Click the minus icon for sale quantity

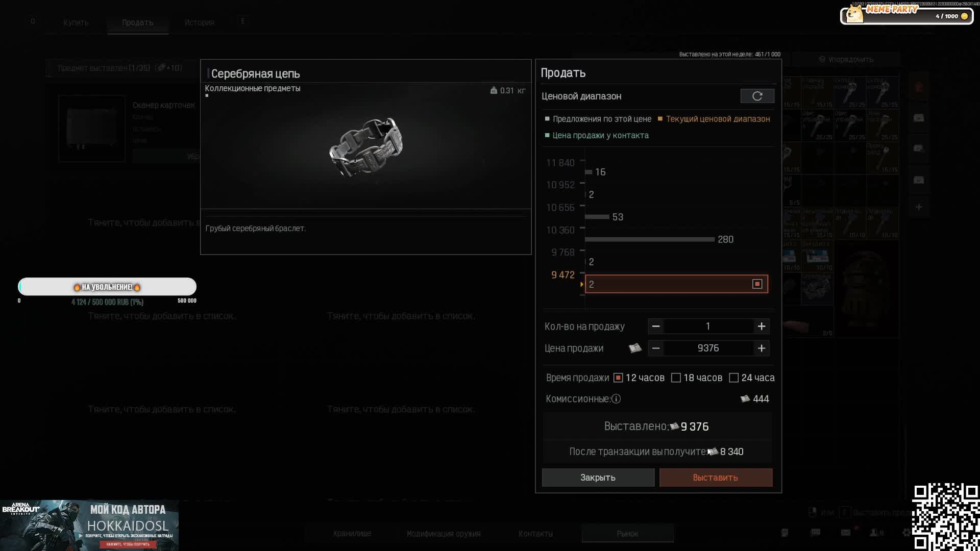[x=656, y=327]
